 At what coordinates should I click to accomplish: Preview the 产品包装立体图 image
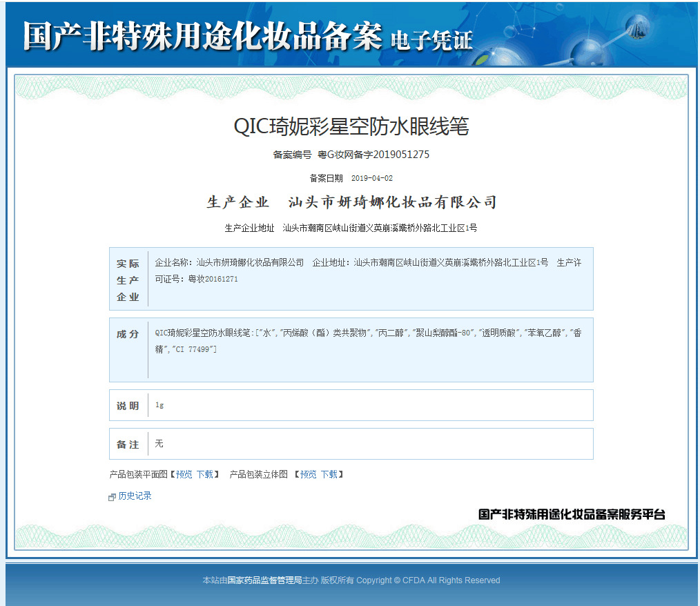[x=308, y=474]
